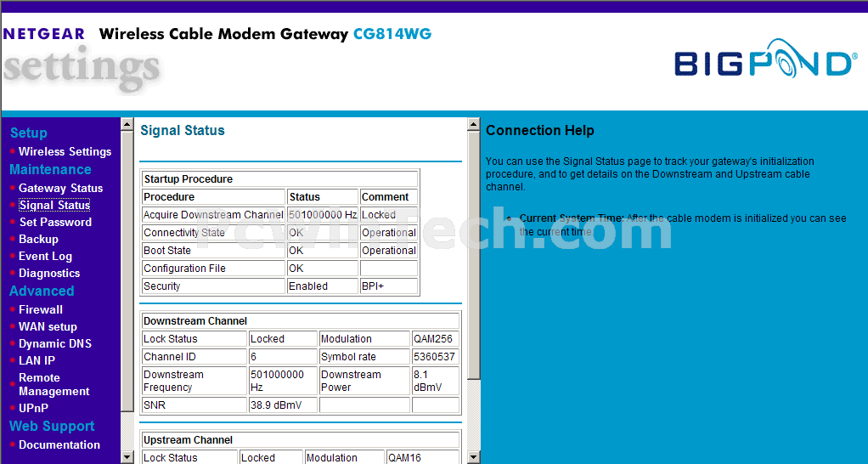Click the CG814WG model name
The height and width of the screenshot is (464, 868).
point(392,34)
